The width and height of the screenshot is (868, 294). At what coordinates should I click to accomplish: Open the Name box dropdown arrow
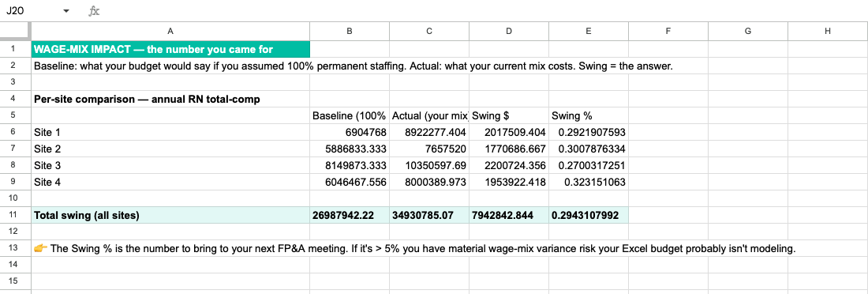[x=66, y=10]
